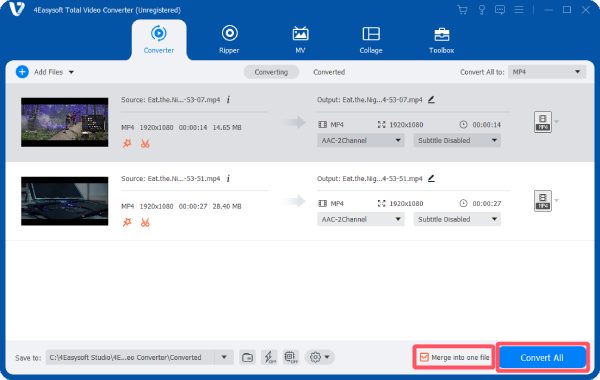Toggle the GPU hardware acceleration icon
The image size is (600, 380).
(291, 357)
